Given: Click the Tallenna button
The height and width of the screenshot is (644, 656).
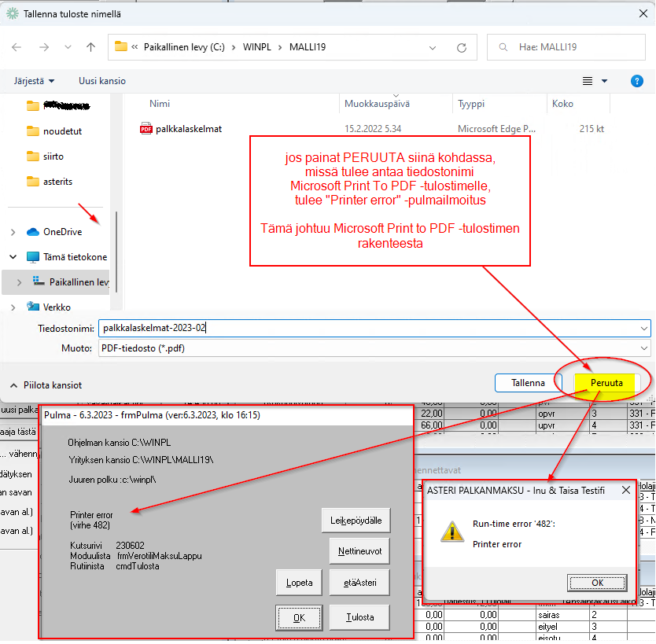Looking at the screenshot, I should (528, 383).
